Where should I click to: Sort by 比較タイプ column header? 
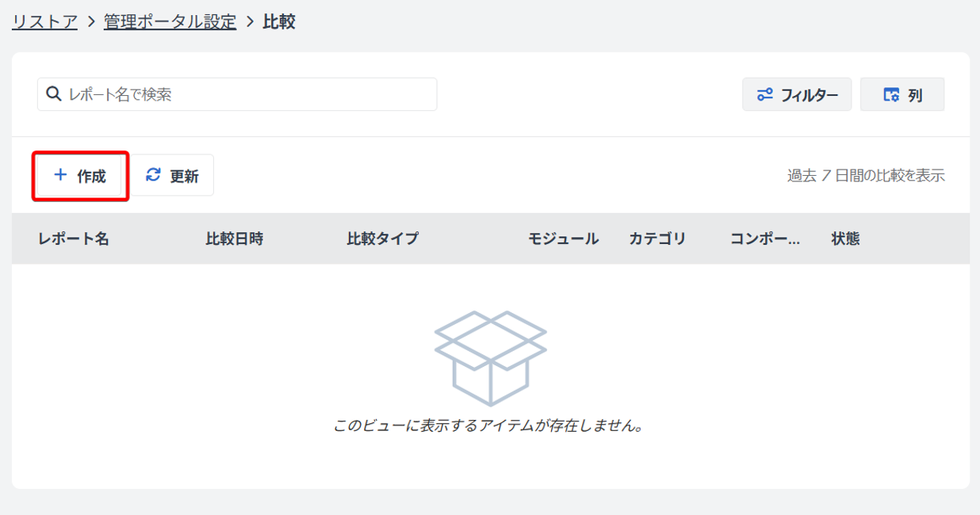382,238
